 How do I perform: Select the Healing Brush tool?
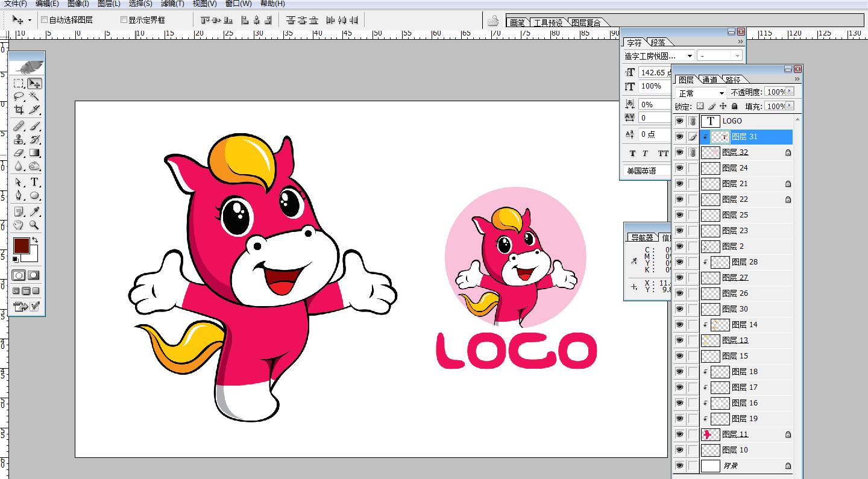19,127
